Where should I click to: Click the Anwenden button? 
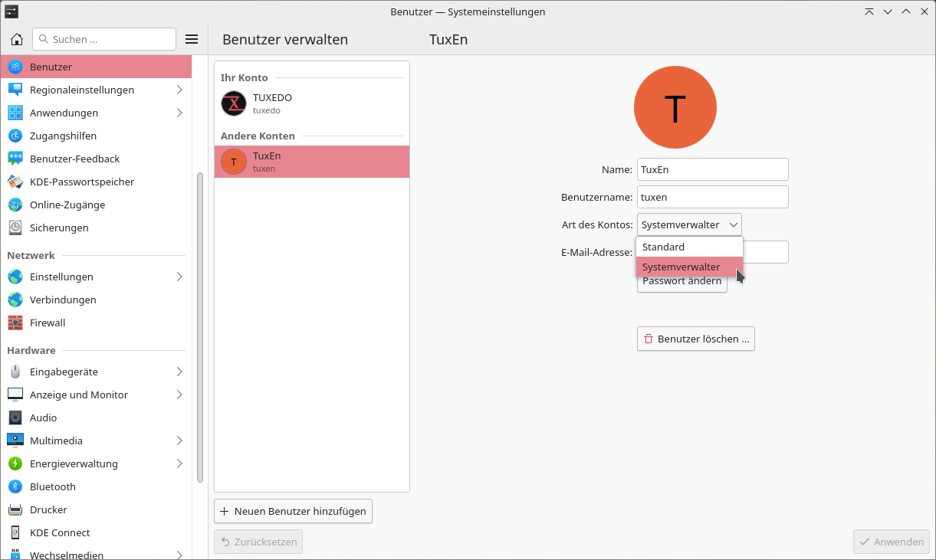pos(891,542)
